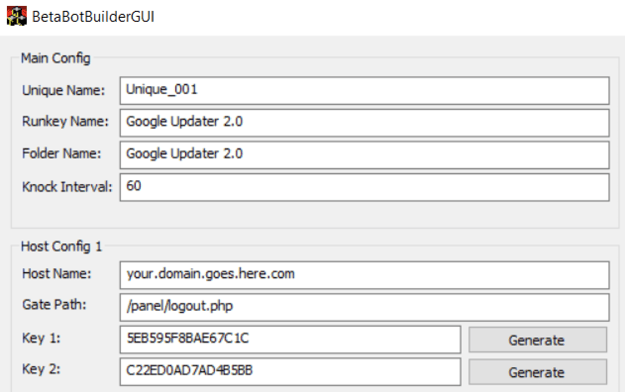Focus the Unique Name text field
The image size is (625, 392).
click(364, 91)
